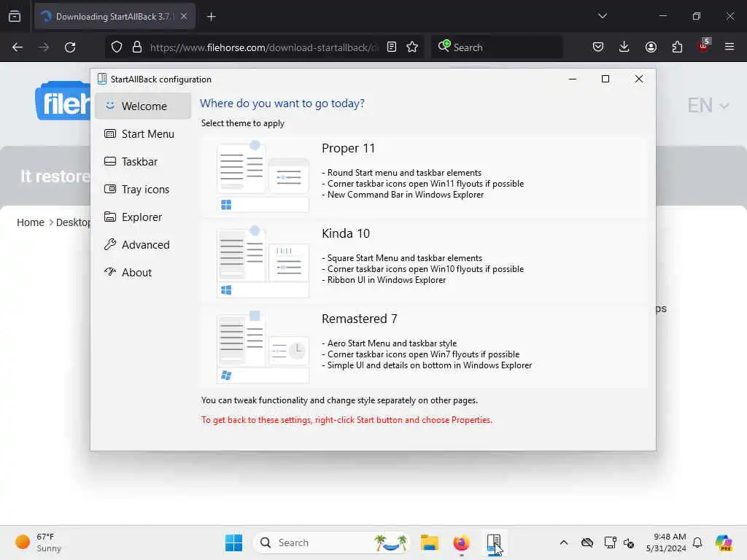Click the Remastered 7 theme preview thumbnail

(x=263, y=347)
